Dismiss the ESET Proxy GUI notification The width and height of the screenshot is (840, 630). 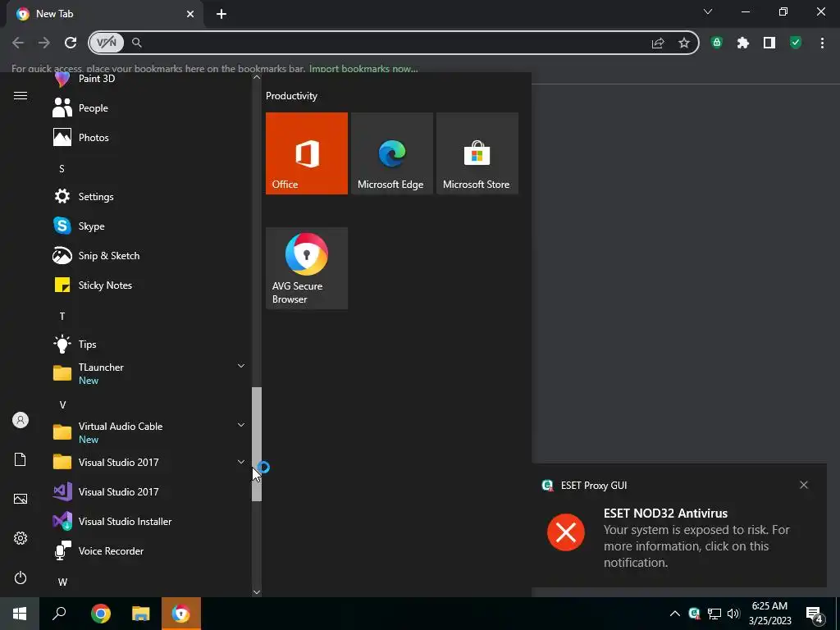point(804,485)
